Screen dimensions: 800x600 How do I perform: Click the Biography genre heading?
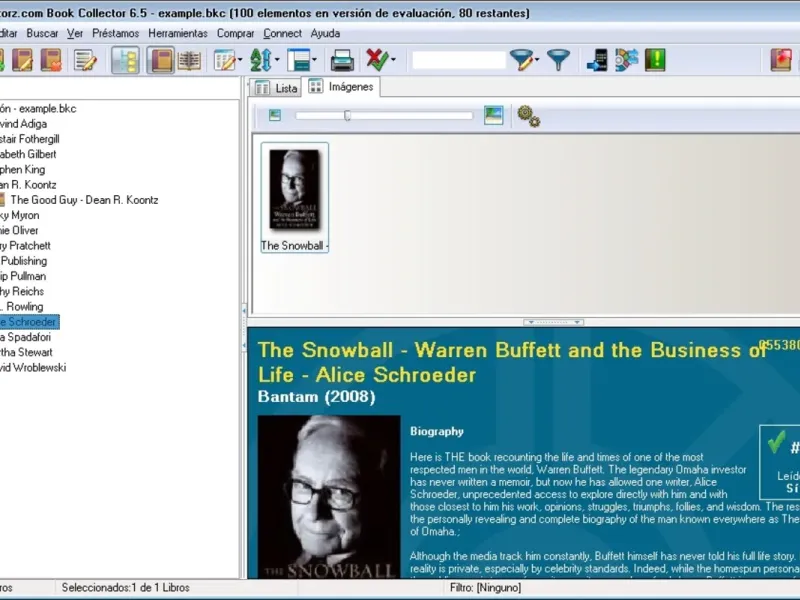(437, 432)
